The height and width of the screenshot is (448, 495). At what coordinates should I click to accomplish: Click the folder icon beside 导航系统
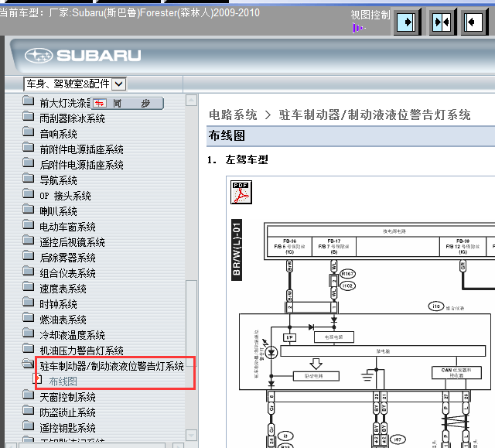click(x=29, y=178)
